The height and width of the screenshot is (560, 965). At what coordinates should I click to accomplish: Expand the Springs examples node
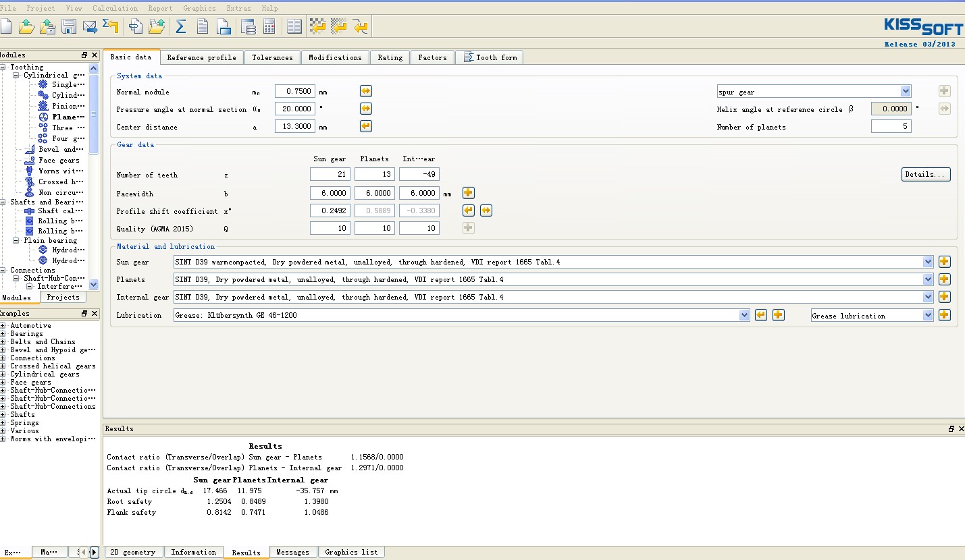(3, 422)
